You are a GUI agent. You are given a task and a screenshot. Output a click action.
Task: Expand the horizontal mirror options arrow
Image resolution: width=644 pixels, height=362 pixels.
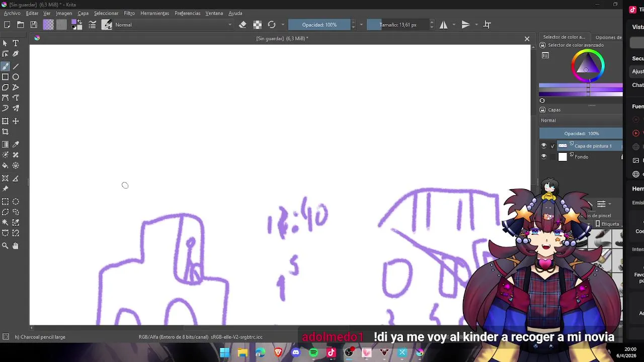click(454, 25)
